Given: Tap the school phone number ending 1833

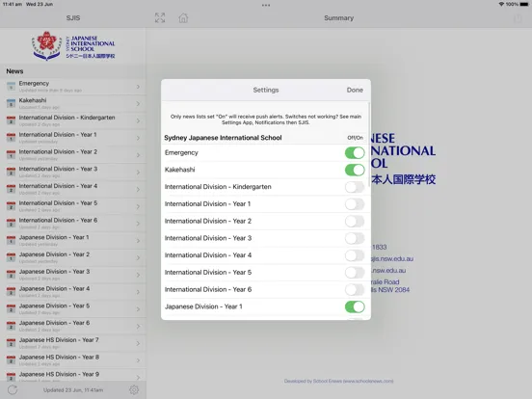Looking at the screenshot, I should [379, 247].
